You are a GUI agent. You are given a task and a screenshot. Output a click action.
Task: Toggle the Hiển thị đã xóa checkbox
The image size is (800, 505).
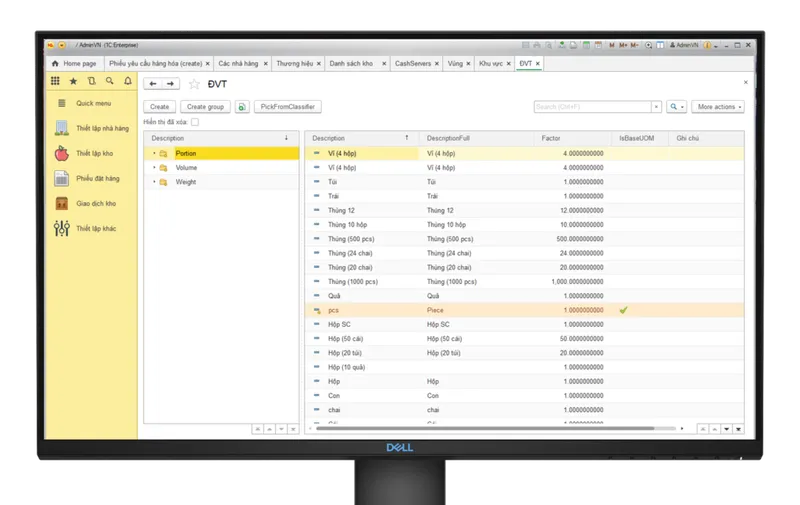click(x=195, y=122)
